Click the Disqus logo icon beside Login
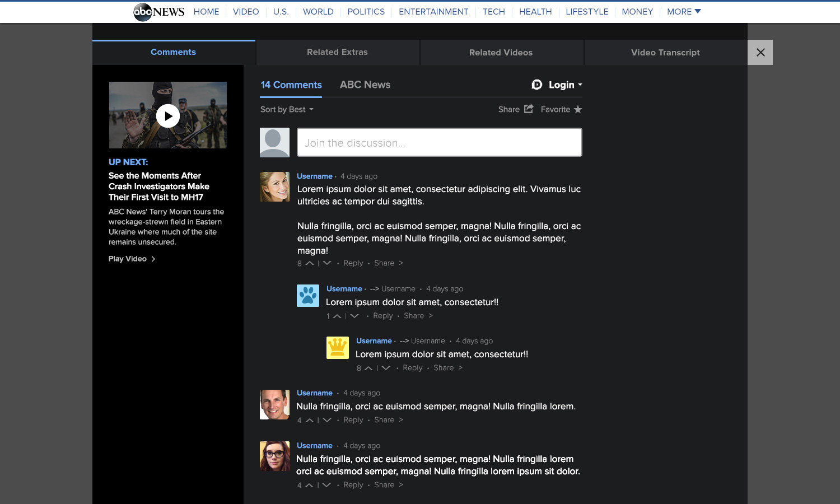The width and height of the screenshot is (840, 504). pyautogui.click(x=536, y=85)
